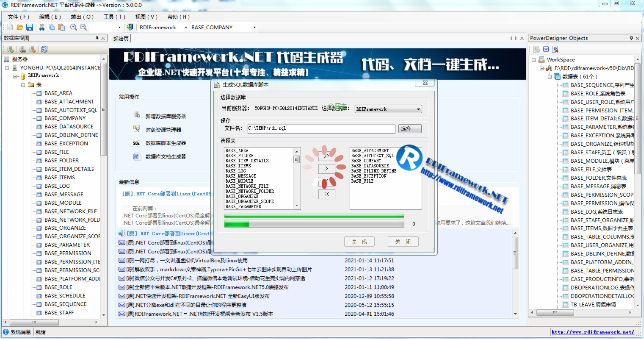This screenshot has height=339, width=644.
Task: Click the refresh icon in the 数据库视图 panel
Action: point(44,49)
